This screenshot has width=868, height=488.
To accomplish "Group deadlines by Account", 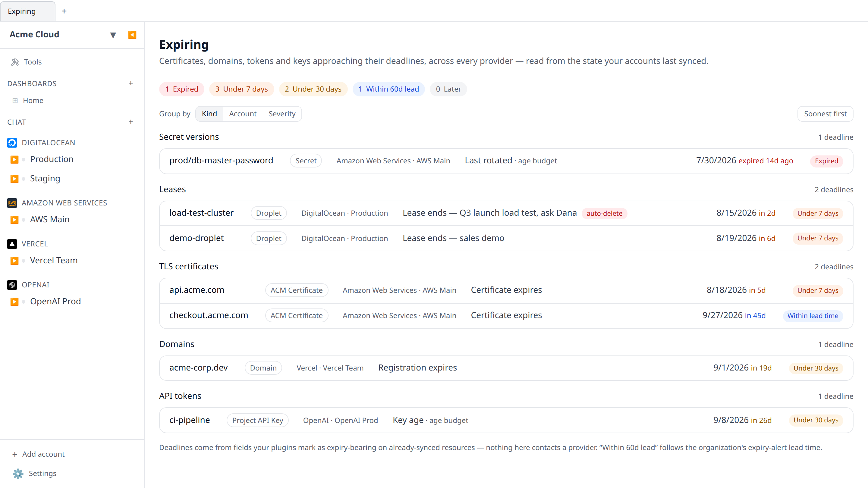I will (243, 114).
